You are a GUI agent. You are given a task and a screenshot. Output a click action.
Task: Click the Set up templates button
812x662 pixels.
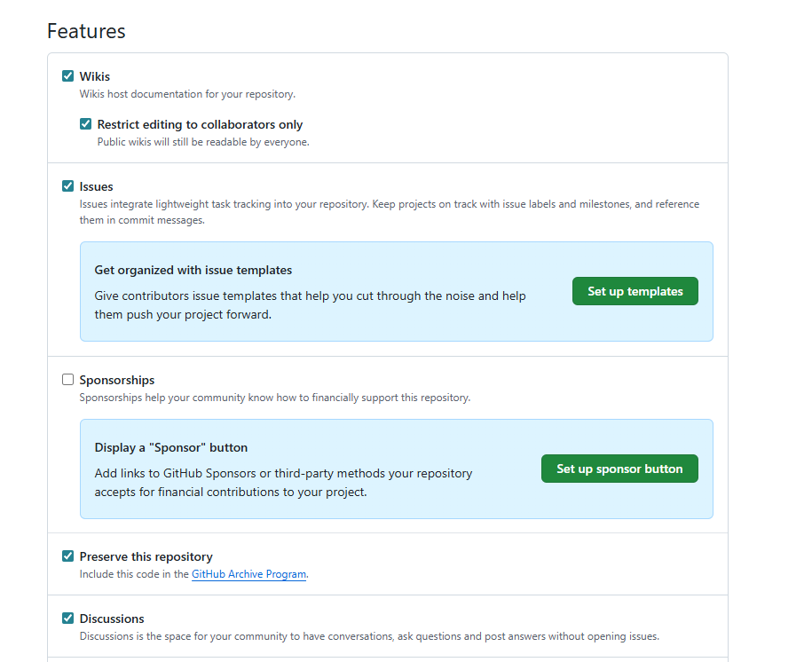tap(635, 291)
